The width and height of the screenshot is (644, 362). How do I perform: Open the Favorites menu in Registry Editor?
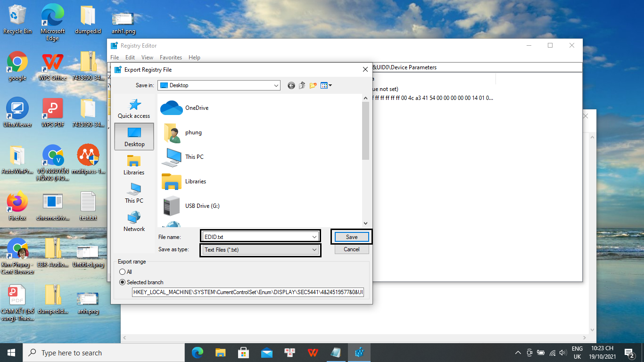(171, 58)
